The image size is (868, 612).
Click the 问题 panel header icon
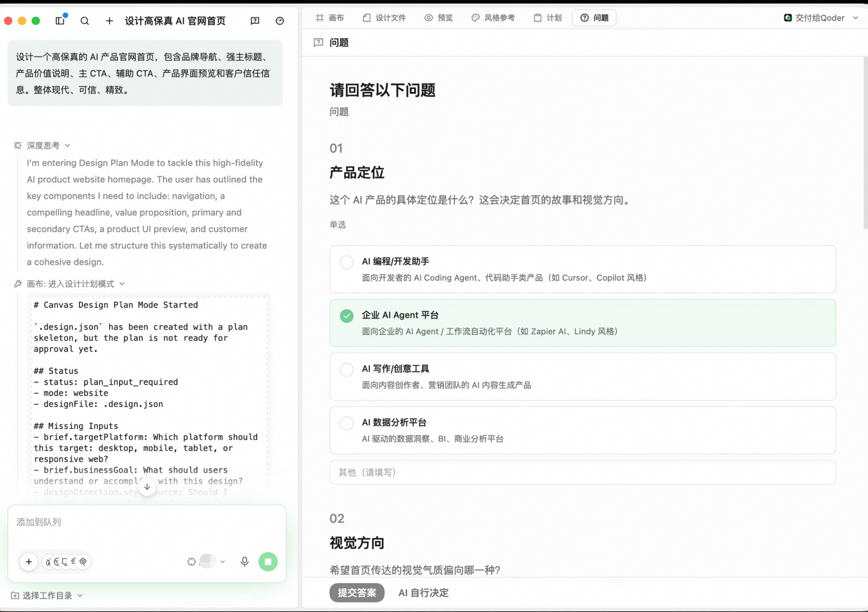click(318, 42)
